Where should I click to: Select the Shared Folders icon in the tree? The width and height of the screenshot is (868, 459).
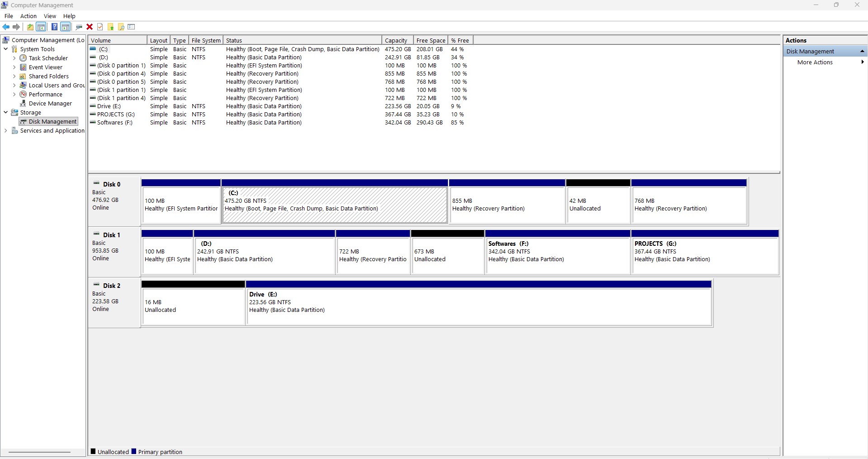[23, 76]
